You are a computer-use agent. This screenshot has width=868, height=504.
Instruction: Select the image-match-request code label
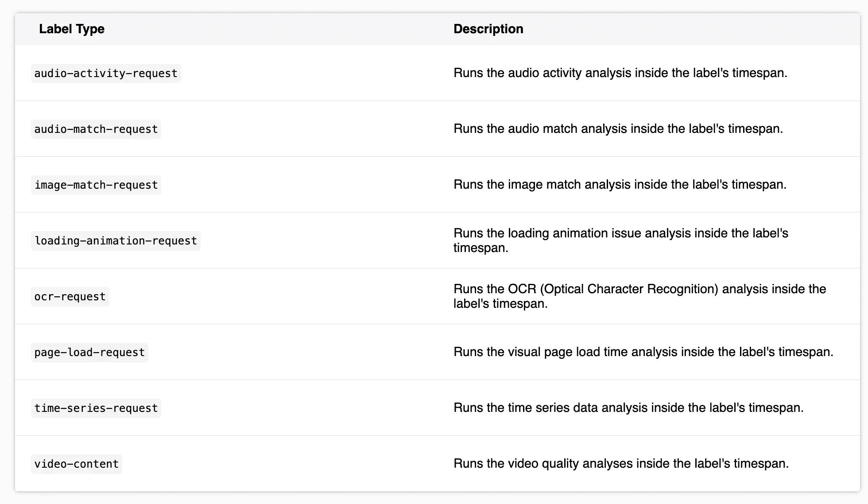(x=96, y=185)
